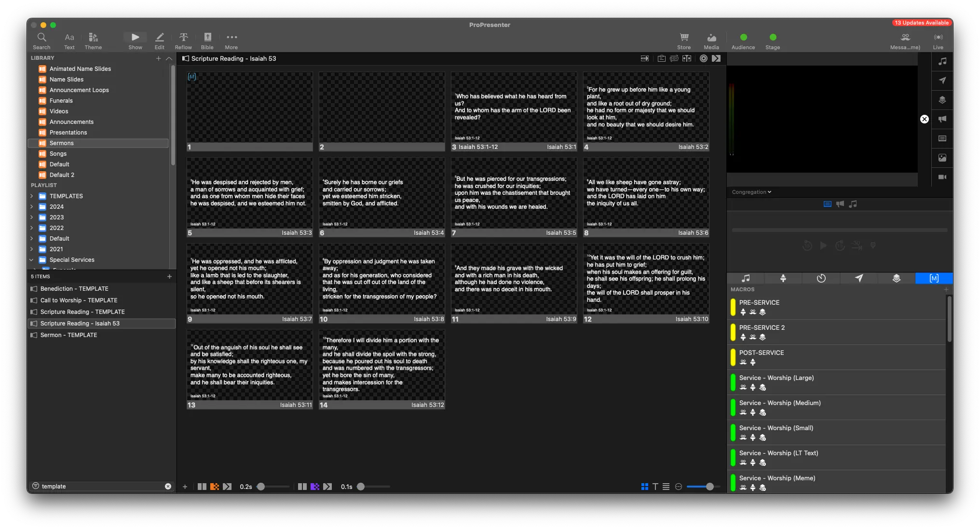
Task: Open the Props layers tab icon
Action: point(896,278)
